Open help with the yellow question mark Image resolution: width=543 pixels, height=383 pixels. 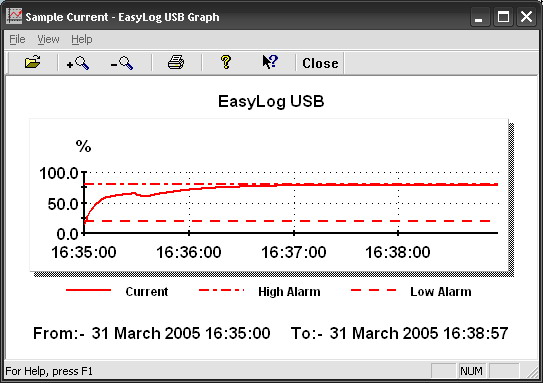pyautogui.click(x=226, y=62)
